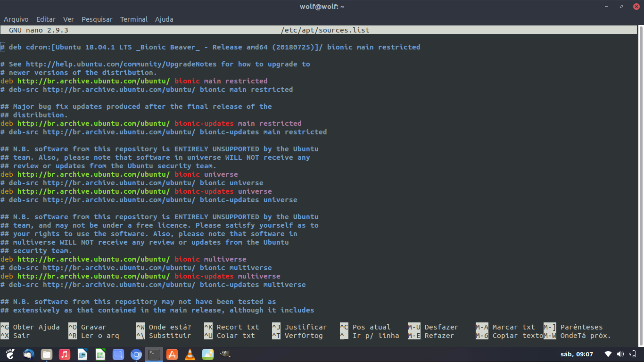The height and width of the screenshot is (362, 644).
Task: Open VLC media player from the dock
Action: [x=190, y=354]
